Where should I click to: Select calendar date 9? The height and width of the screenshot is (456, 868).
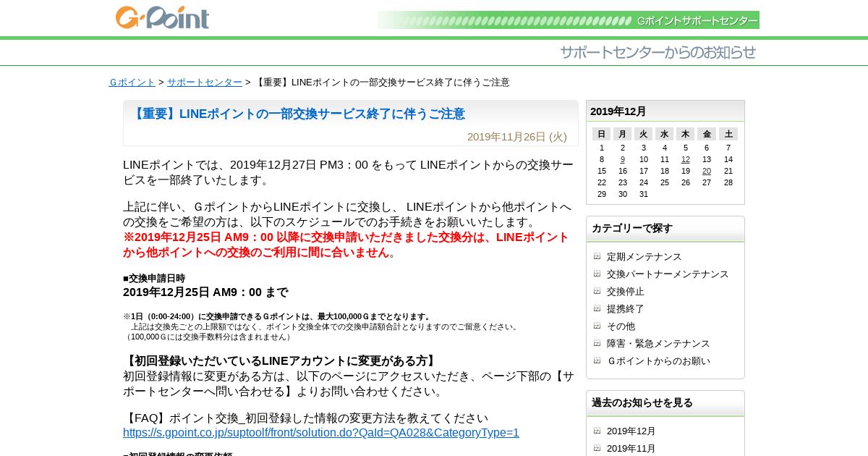tap(623, 159)
